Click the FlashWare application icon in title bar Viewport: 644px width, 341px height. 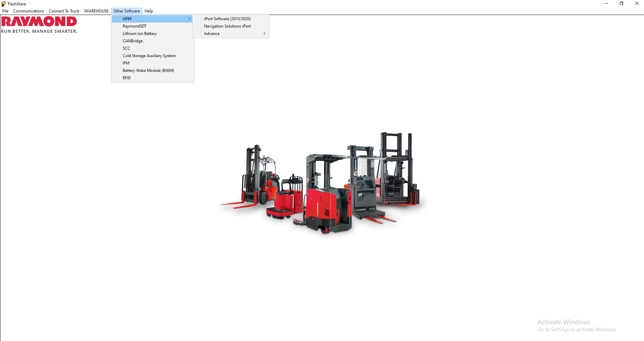(3, 4)
